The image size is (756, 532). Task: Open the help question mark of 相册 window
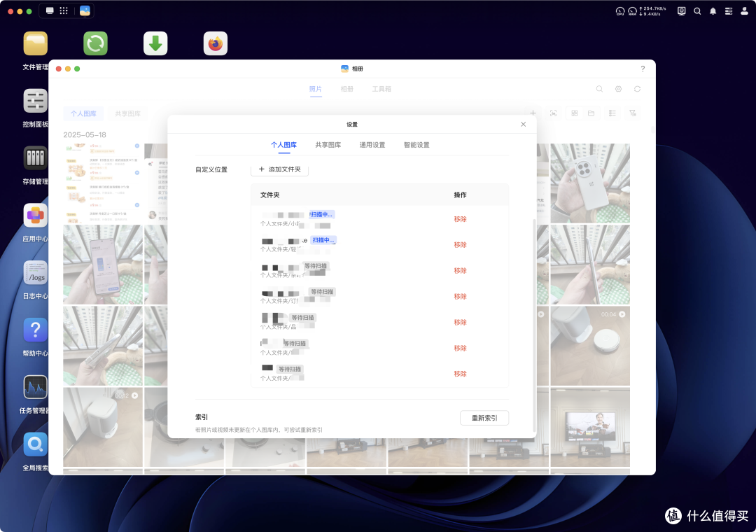pos(643,69)
